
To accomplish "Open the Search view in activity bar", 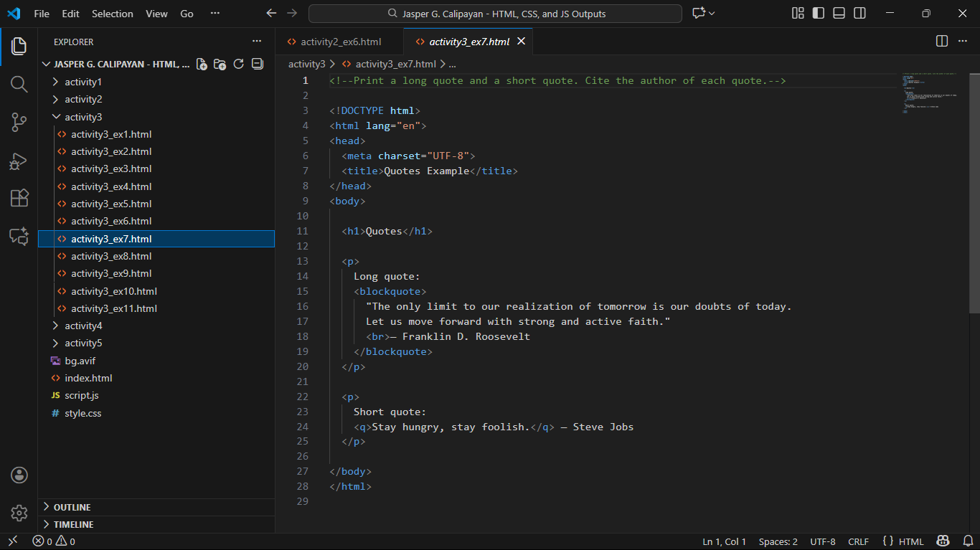I will 19,85.
